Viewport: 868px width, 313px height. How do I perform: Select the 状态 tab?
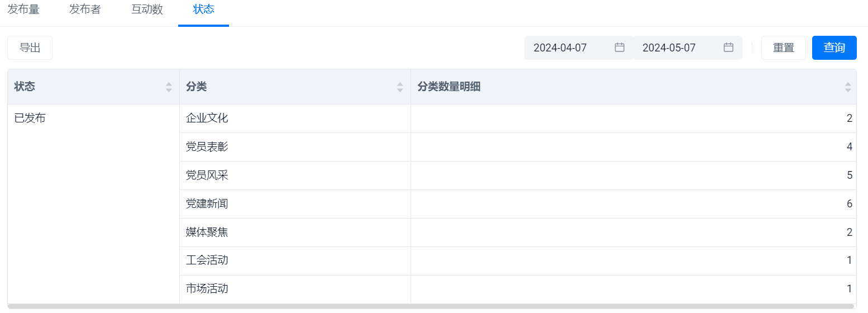tap(203, 10)
